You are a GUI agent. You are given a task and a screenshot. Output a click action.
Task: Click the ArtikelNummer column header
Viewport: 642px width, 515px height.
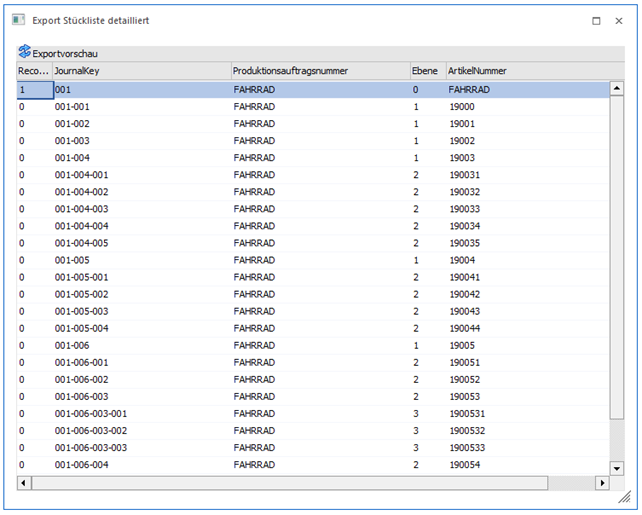pyautogui.click(x=525, y=71)
